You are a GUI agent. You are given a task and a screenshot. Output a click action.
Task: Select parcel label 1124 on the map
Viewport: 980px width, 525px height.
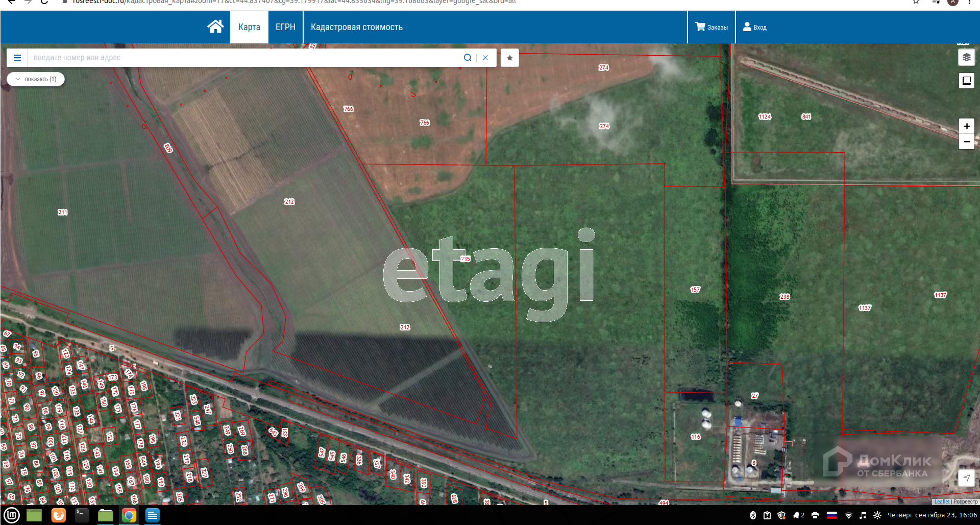pos(765,116)
